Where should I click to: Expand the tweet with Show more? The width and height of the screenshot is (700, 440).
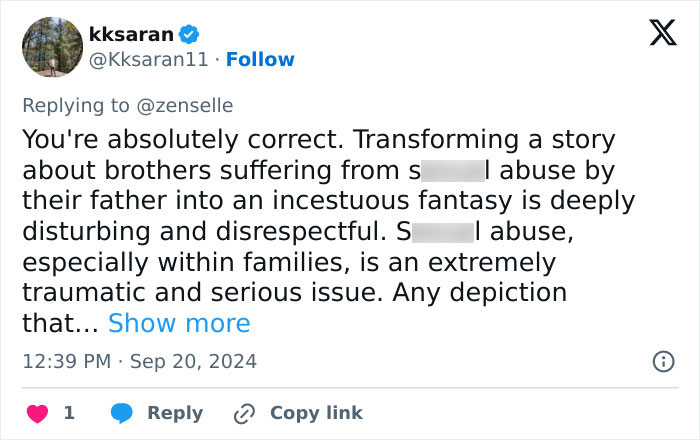179,323
